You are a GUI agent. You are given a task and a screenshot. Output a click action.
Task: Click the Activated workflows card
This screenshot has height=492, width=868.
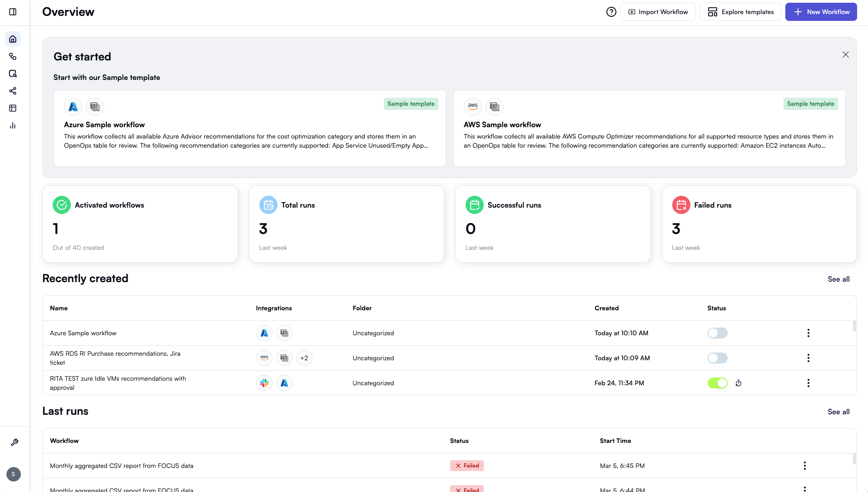tap(140, 224)
